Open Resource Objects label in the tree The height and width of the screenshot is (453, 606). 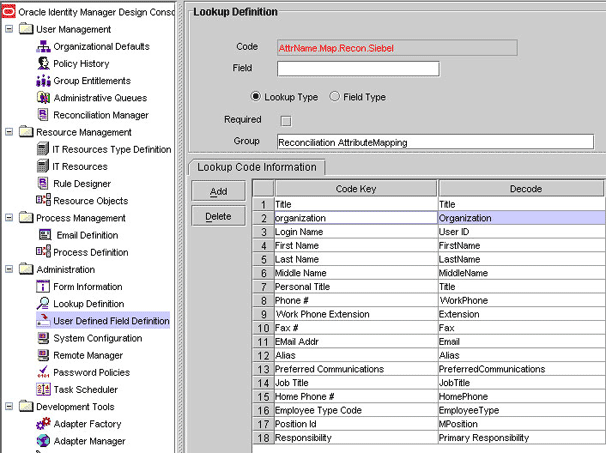coord(90,201)
